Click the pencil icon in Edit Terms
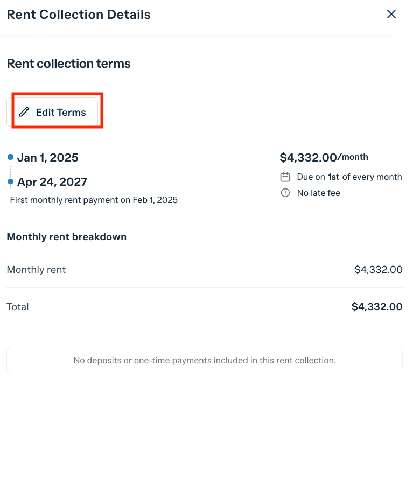The width and height of the screenshot is (420, 504). click(x=24, y=112)
